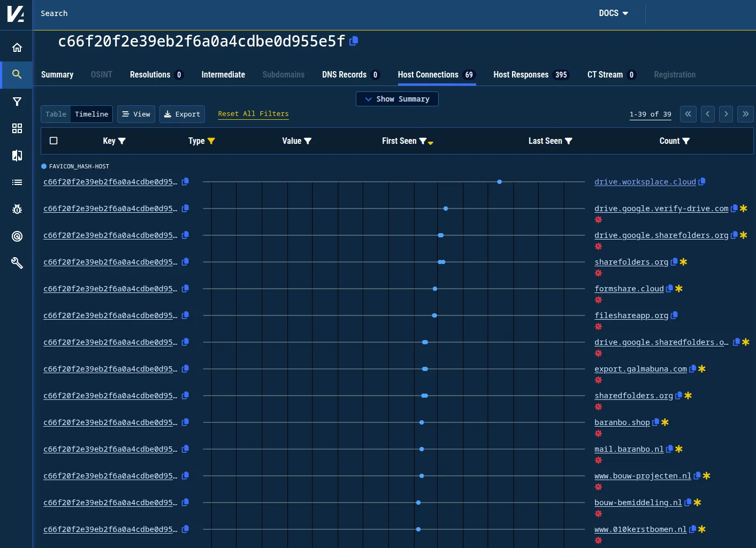
Task: Open the View options menu
Action: (x=136, y=114)
